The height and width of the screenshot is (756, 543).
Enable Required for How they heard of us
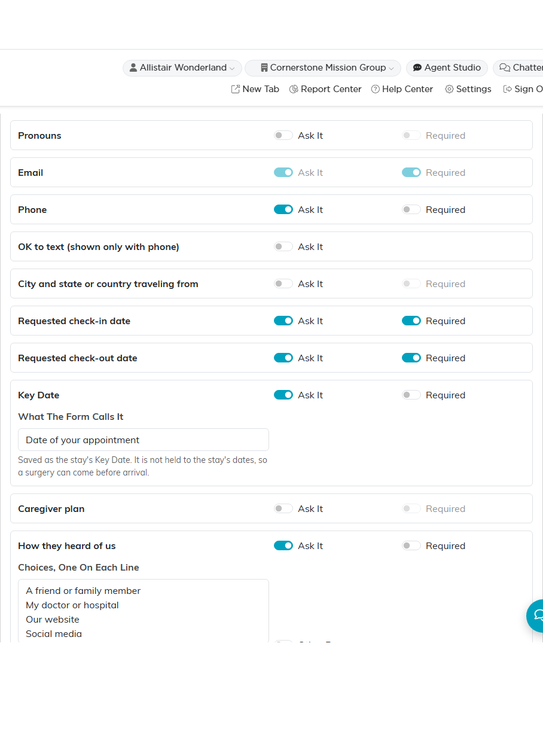(411, 545)
